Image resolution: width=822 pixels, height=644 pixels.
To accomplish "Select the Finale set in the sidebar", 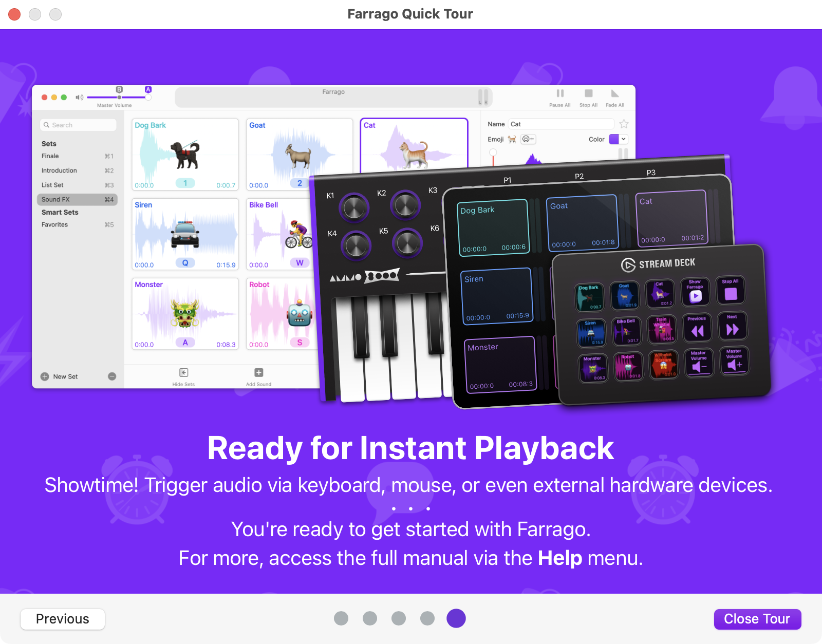I will (x=78, y=156).
